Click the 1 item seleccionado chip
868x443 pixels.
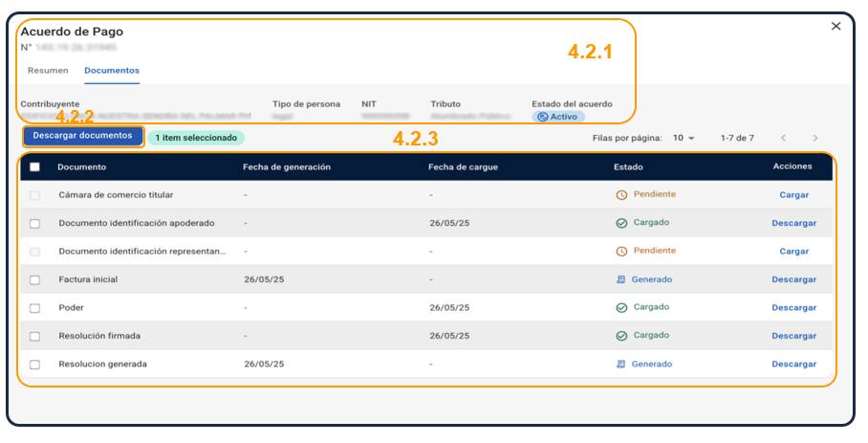196,138
